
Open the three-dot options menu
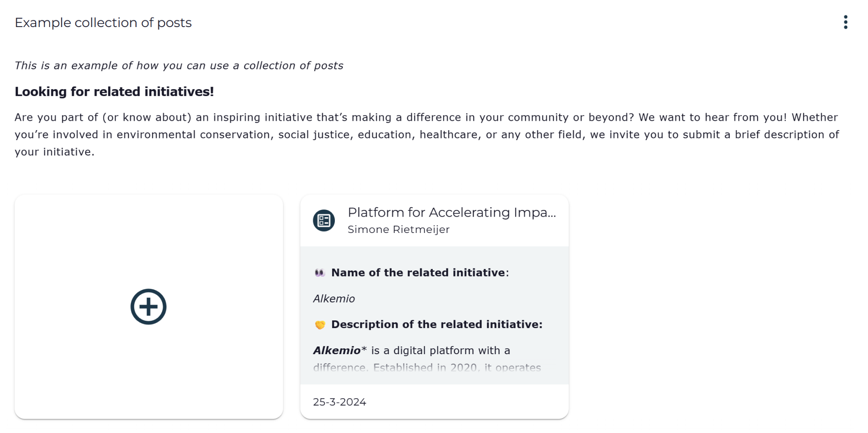click(845, 22)
